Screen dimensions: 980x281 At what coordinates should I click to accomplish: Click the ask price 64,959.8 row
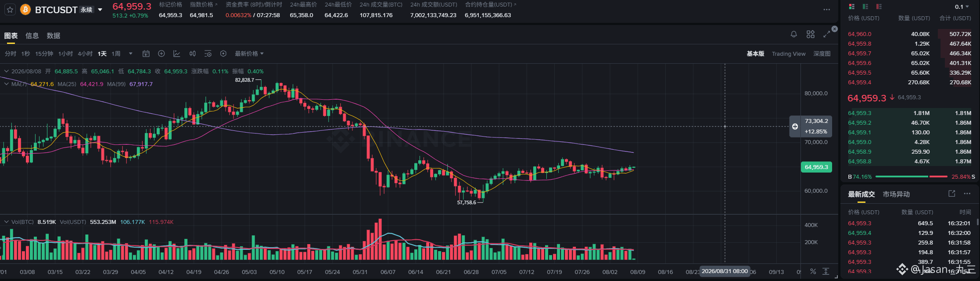tap(909, 43)
